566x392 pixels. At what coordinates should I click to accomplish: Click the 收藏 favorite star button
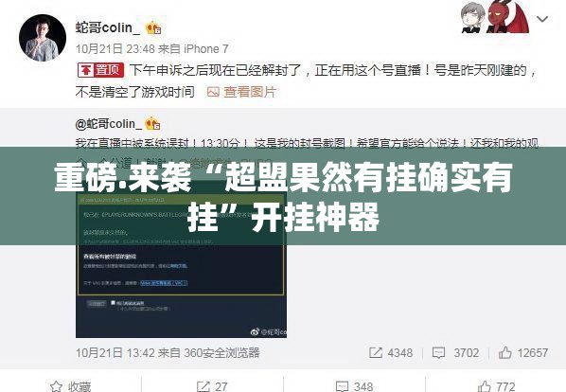(x=70, y=386)
